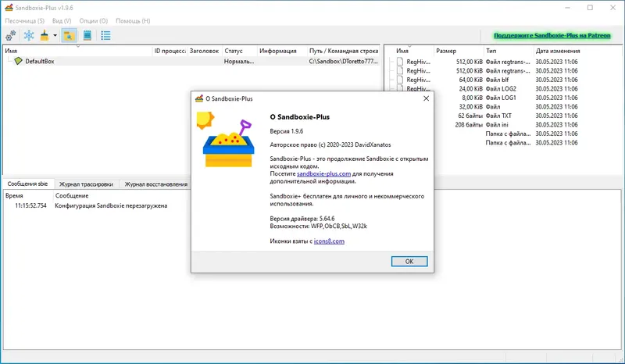This screenshot has height=364, width=625.
Task: Switch to the Журнал восстановления tab
Action: (x=155, y=184)
